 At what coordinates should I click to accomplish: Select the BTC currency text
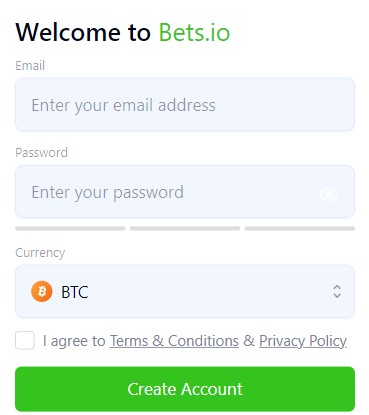[75, 292]
